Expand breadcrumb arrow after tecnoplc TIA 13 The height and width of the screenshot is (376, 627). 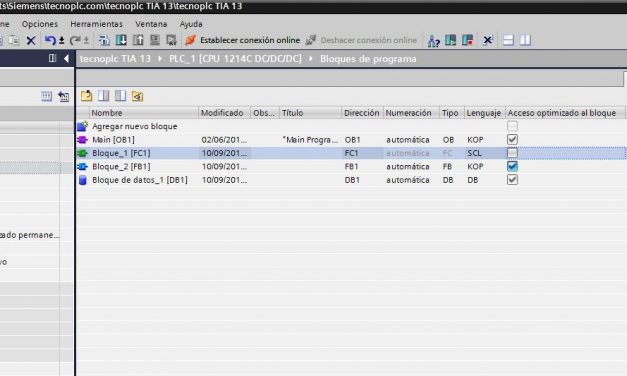(x=160, y=59)
